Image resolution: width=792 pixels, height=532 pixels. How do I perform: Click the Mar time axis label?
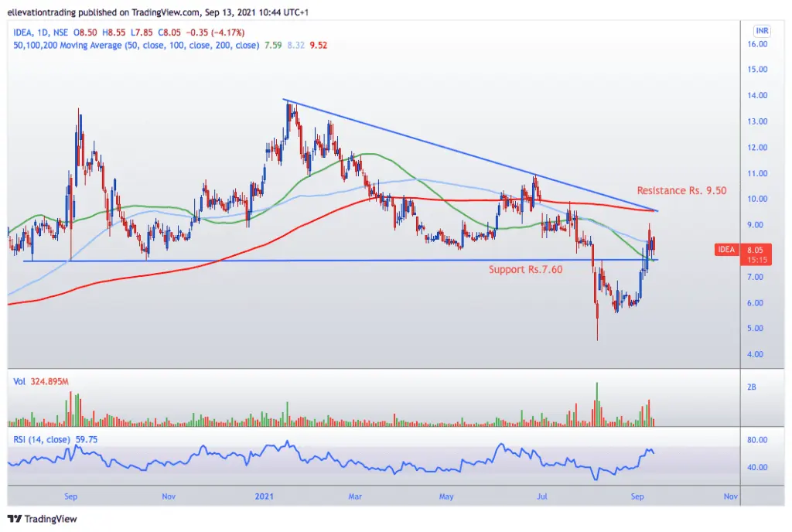click(355, 496)
